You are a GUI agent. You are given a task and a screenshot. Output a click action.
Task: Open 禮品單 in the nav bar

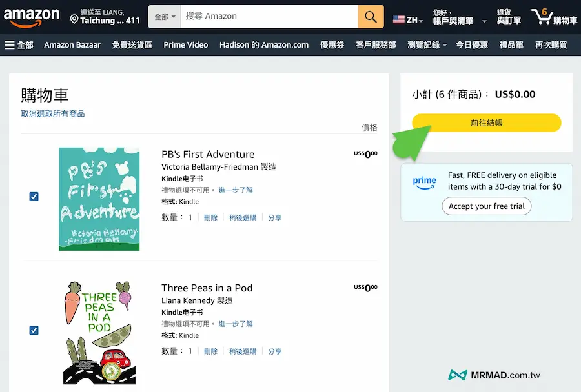[511, 45]
